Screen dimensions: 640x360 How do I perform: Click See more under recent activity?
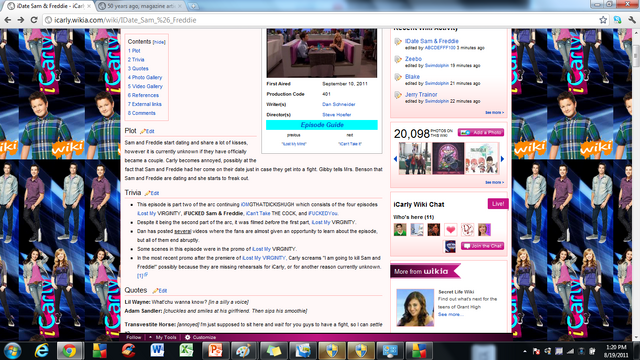click(x=495, y=112)
